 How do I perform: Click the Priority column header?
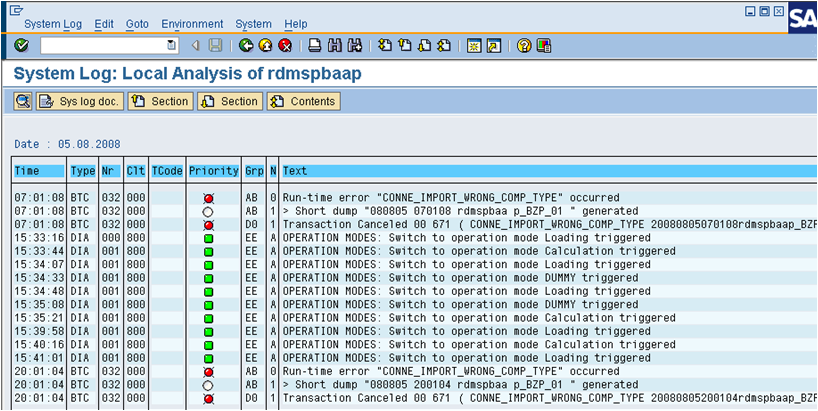point(213,171)
